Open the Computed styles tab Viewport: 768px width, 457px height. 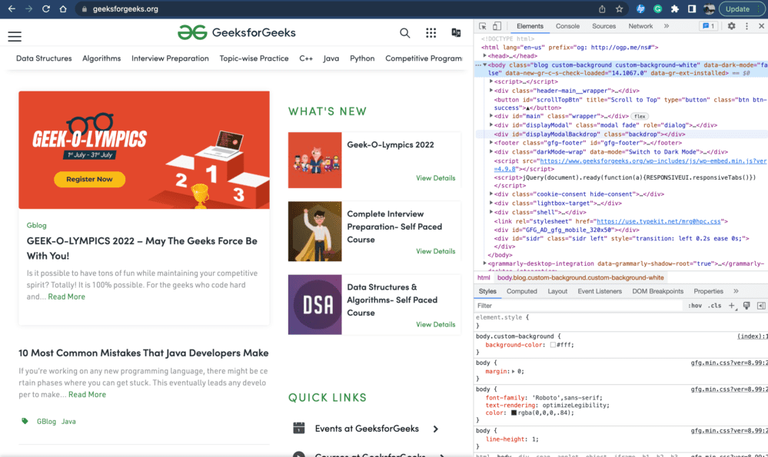pos(521,291)
